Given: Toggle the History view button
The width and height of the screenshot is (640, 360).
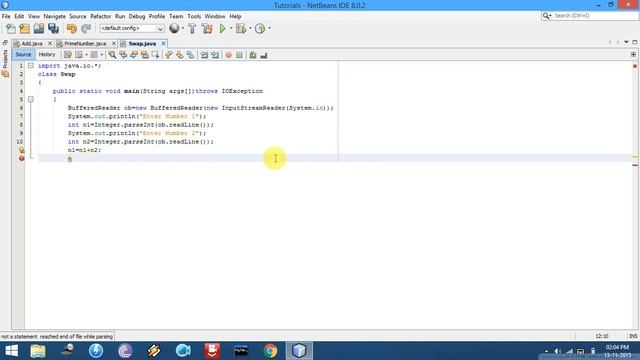Looking at the screenshot, I should pos(47,55).
